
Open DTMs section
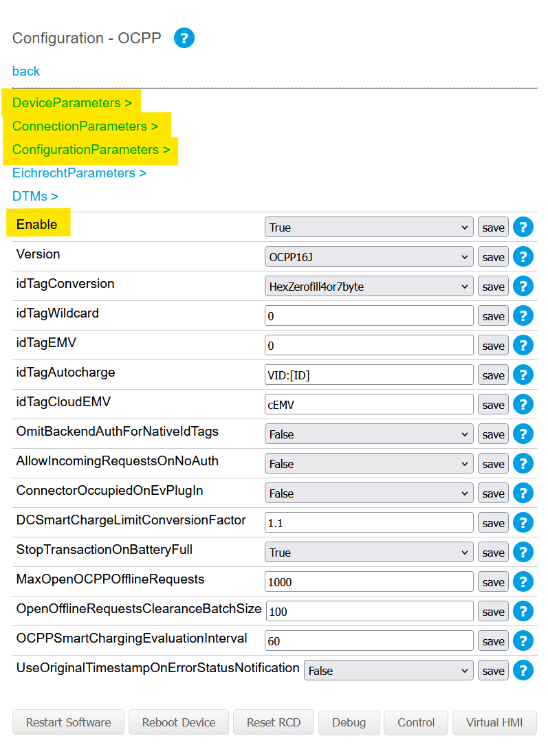pyautogui.click(x=35, y=197)
